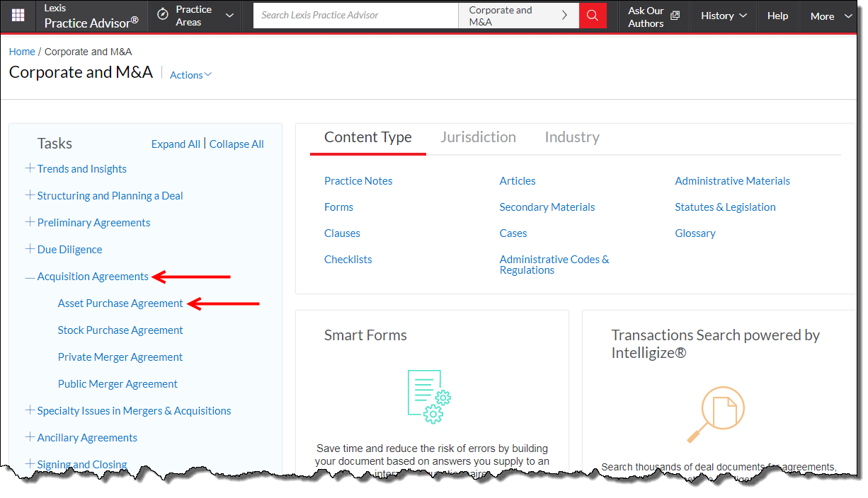This screenshot has width=868, height=498.
Task: Open Articles content type
Action: (518, 181)
